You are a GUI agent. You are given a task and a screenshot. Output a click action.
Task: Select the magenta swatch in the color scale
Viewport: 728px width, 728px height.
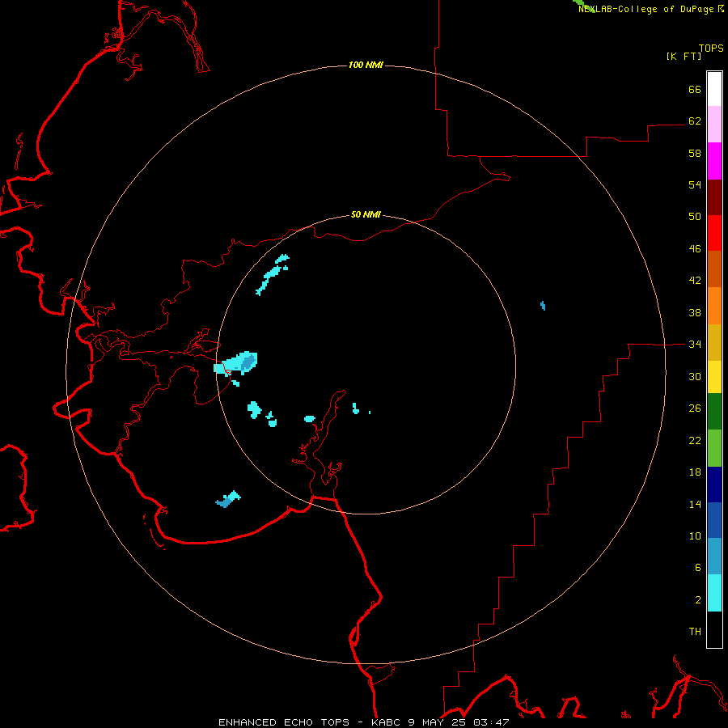pos(714,161)
